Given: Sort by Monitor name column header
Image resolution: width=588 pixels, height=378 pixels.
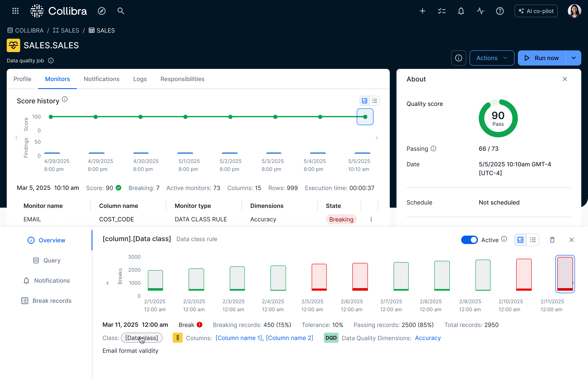Looking at the screenshot, I should point(43,206).
